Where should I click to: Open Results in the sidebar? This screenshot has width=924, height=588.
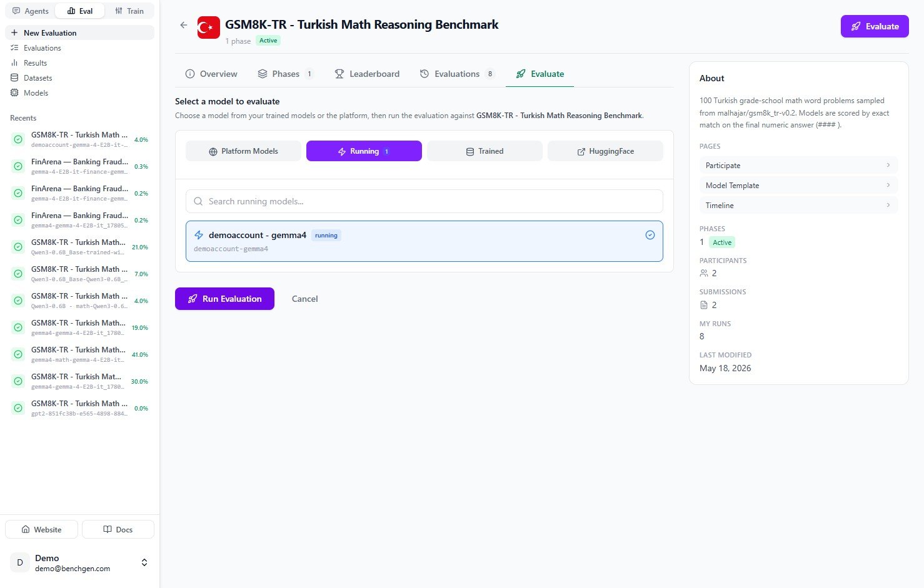[79, 62]
